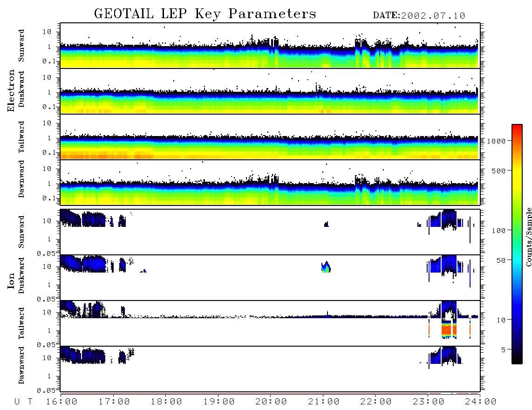Select the Electron 'Sunward' panel label
Viewport: 532px width, 410px height.
(21, 46)
